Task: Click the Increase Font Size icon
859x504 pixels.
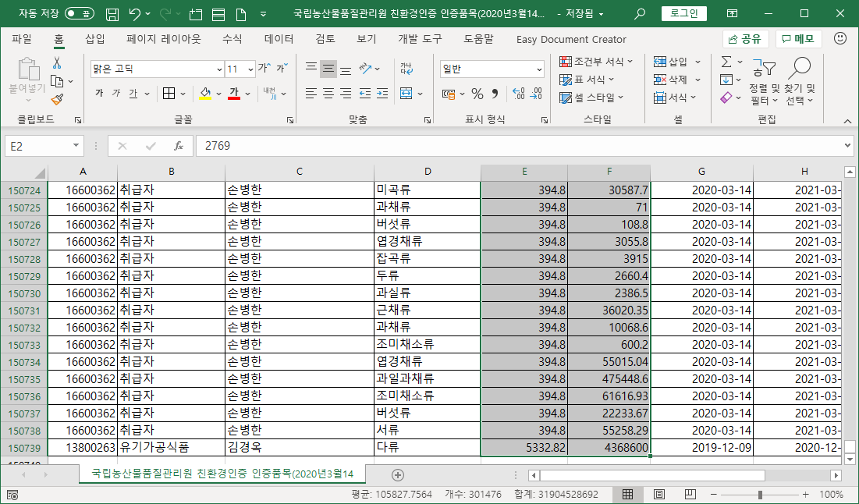Action: [264, 68]
